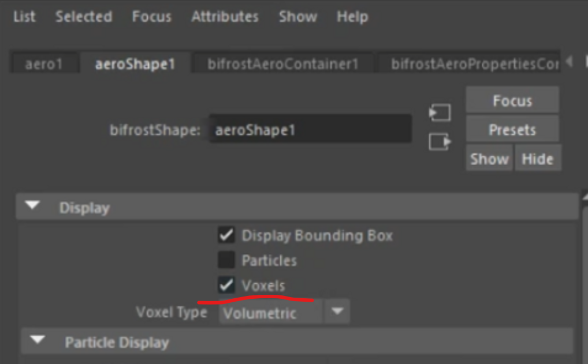
Task: Select the aero1 tab
Action: coord(44,63)
